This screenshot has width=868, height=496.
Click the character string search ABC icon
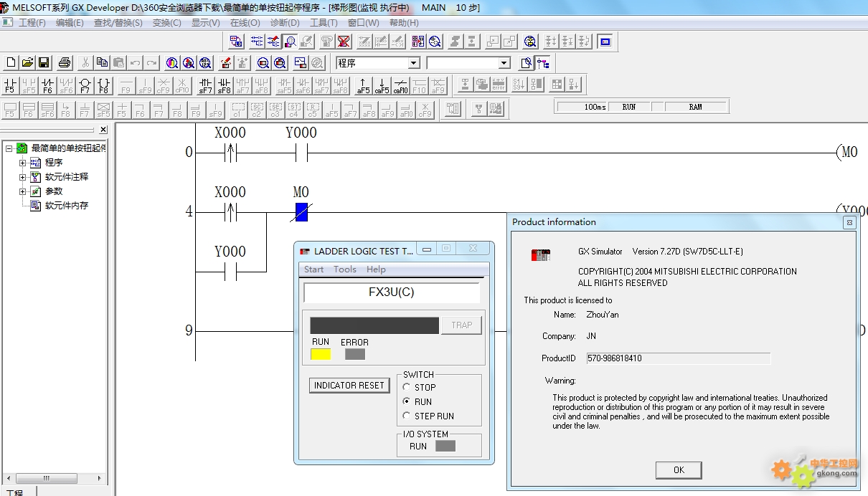click(x=205, y=63)
